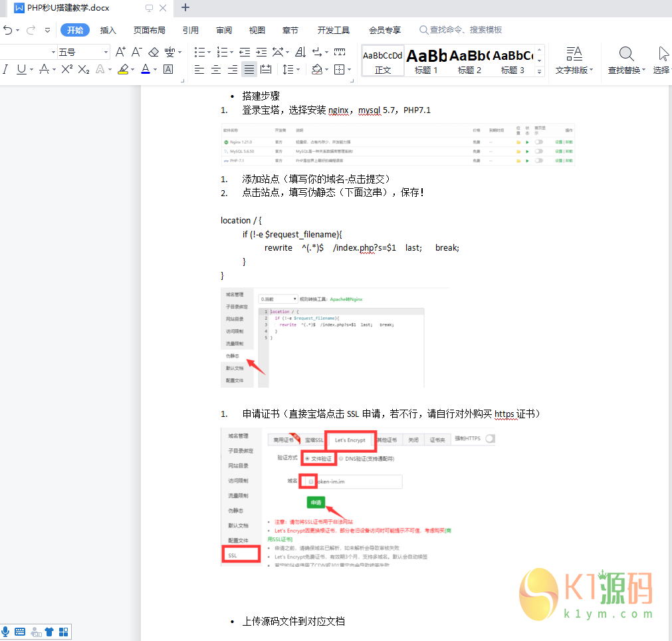Open the 开始 ribbon tab

75,30
